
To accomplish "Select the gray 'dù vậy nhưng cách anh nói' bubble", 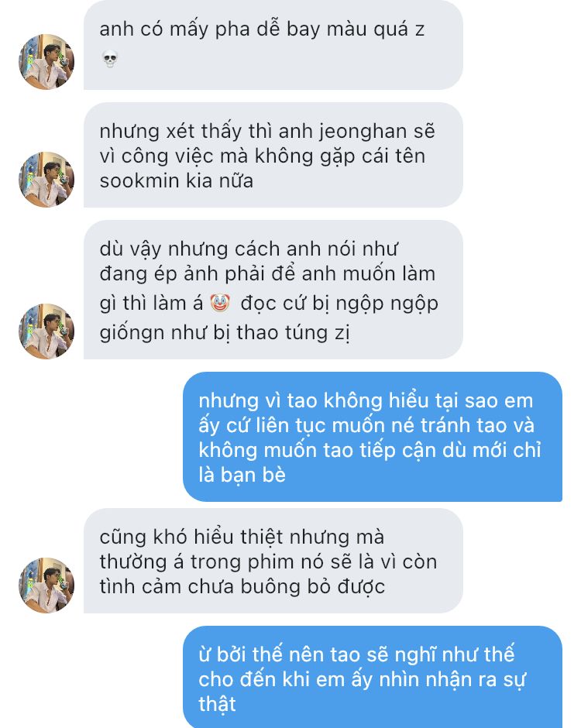I will tap(273, 290).
